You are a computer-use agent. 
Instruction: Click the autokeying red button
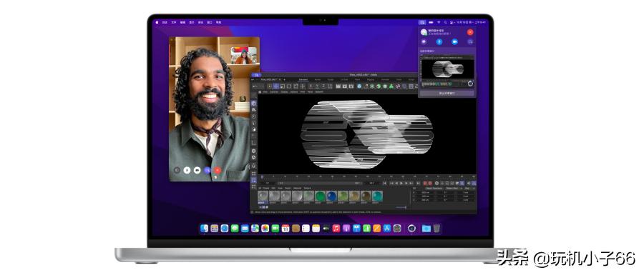430,183
